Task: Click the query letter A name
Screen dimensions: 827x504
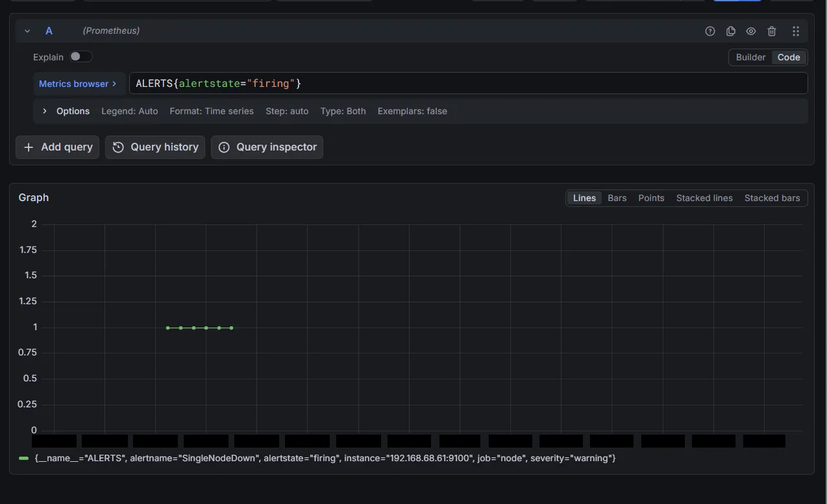Action: [x=49, y=31]
